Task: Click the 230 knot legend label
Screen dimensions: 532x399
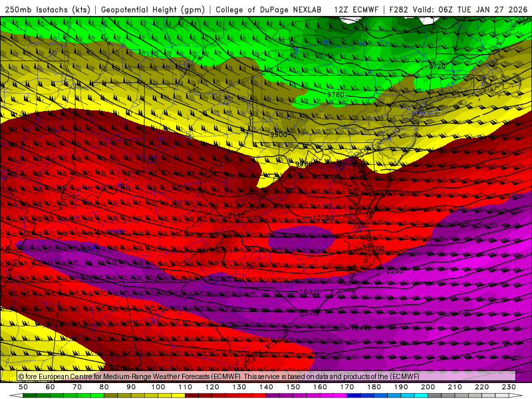Action: tap(509, 387)
